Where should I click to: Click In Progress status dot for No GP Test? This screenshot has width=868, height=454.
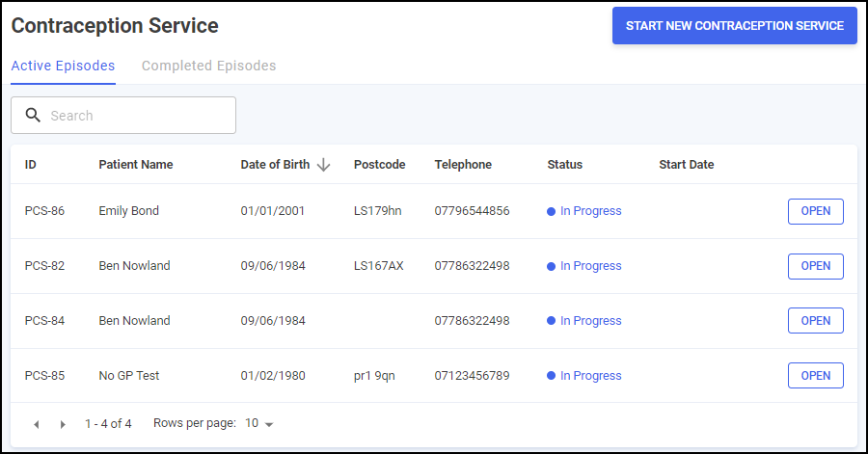coord(551,376)
